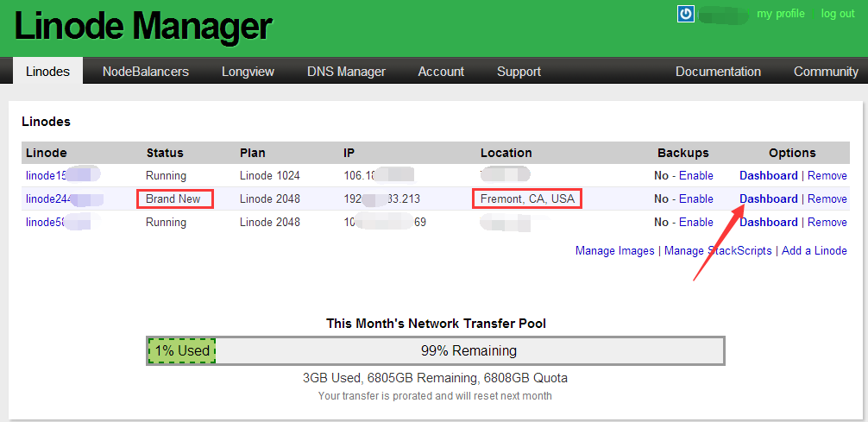This screenshot has height=422, width=868.
Task: Open the Support tab
Action: tap(519, 72)
